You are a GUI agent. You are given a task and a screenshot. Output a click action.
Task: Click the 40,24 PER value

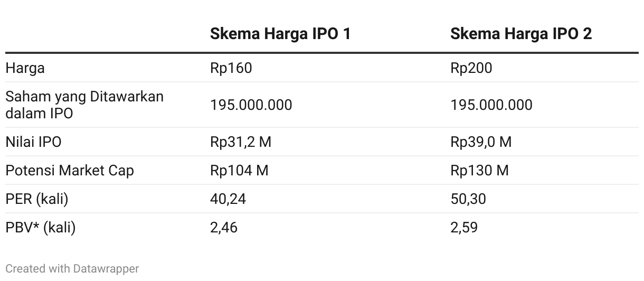(228, 199)
